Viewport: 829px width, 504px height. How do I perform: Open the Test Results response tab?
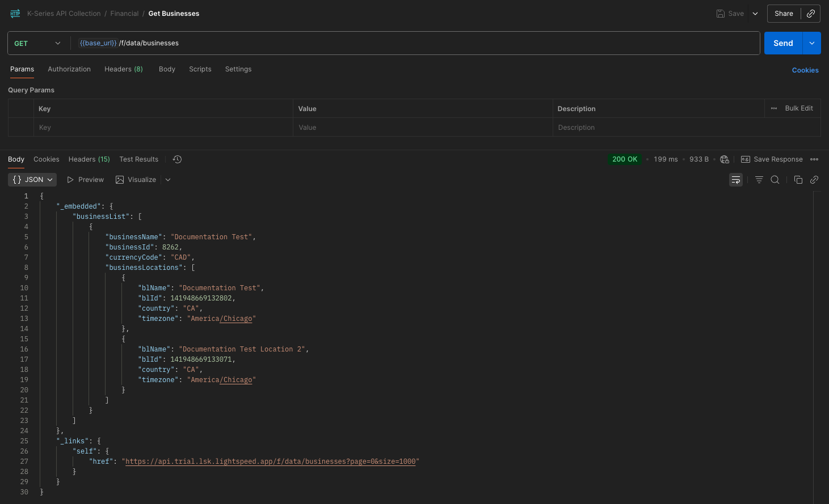(x=138, y=159)
